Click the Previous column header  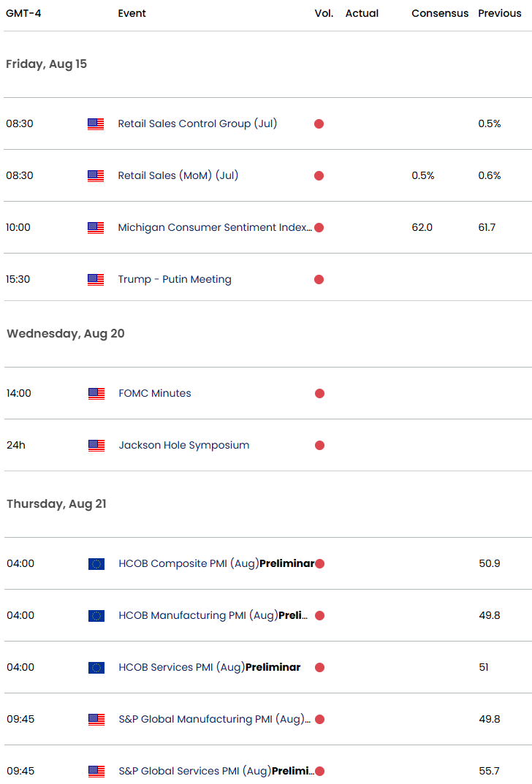(500, 13)
